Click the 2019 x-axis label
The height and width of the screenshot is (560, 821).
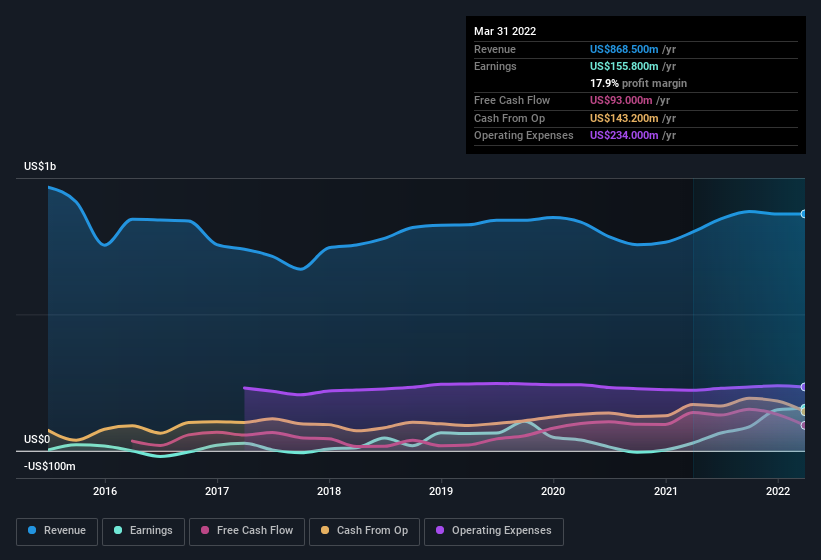tap(441, 491)
